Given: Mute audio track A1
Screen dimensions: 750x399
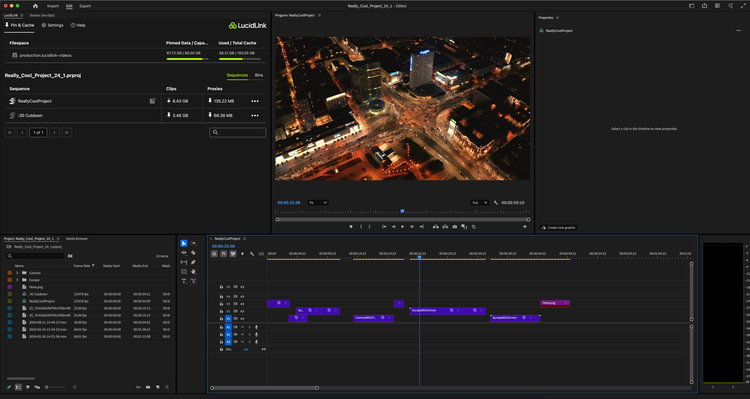Looking at the screenshot, I should (242, 327).
